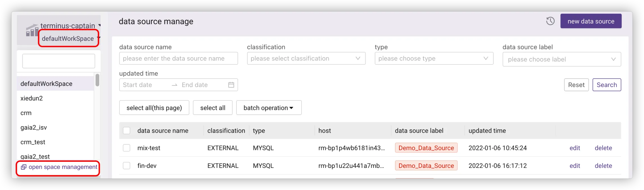Open the classification dropdown

pos(306,58)
